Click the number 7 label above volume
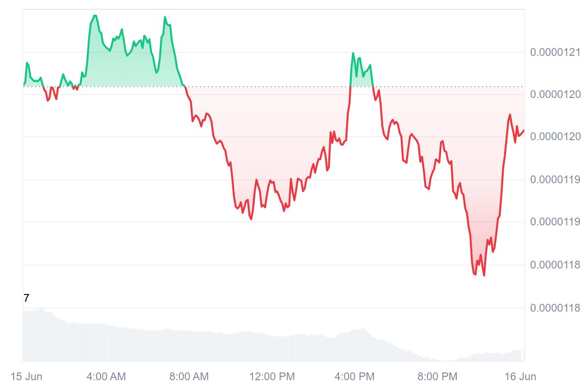The width and height of the screenshot is (588, 392). click(x=26, y=298)
